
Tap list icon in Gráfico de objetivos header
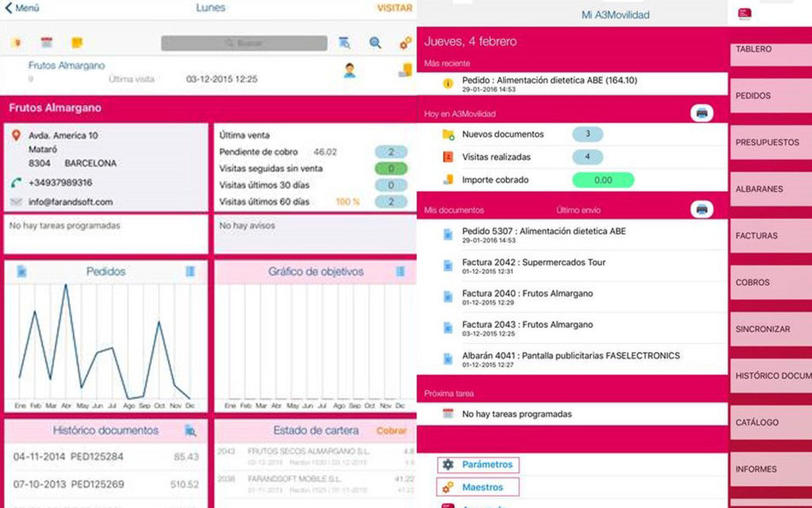tap(401, 271)
